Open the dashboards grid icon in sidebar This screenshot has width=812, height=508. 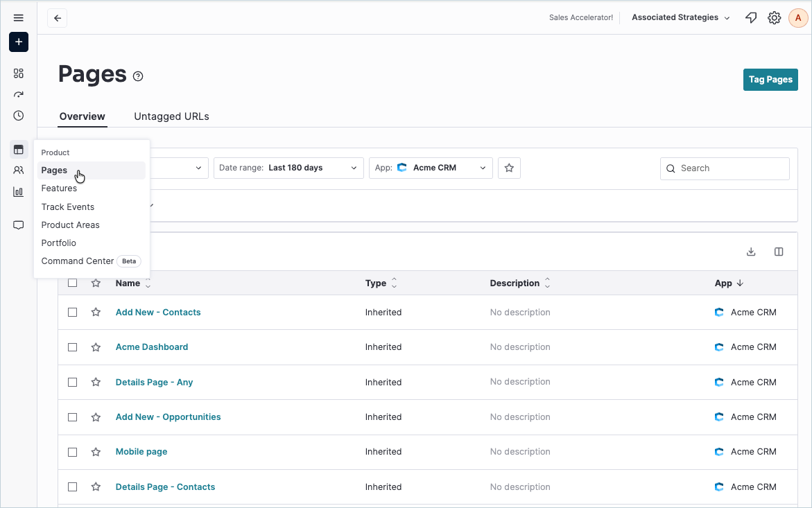[x=19, y=73]
